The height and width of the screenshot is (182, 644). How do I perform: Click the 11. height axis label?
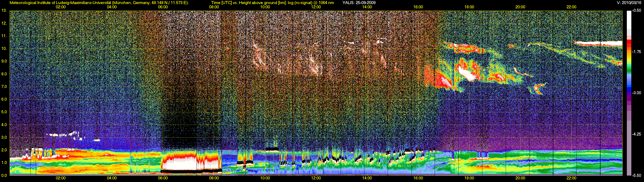point(4,36)
